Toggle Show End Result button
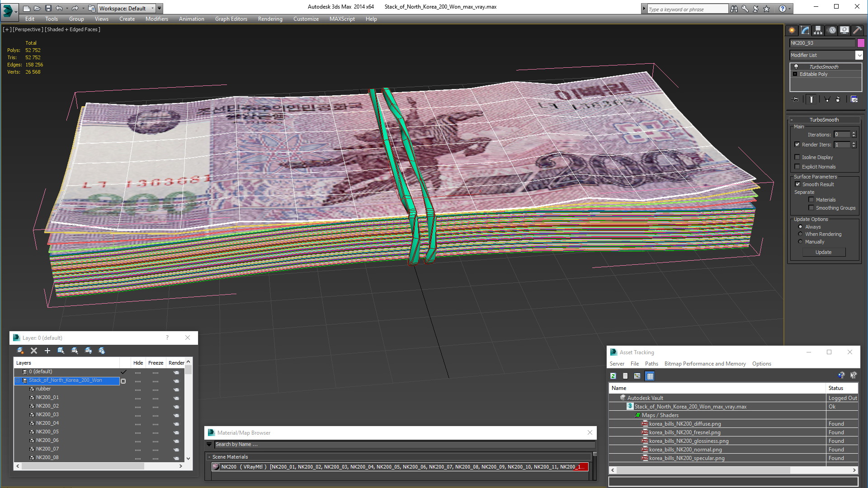This screenshot has height=488, width=868. click(811, 99)
